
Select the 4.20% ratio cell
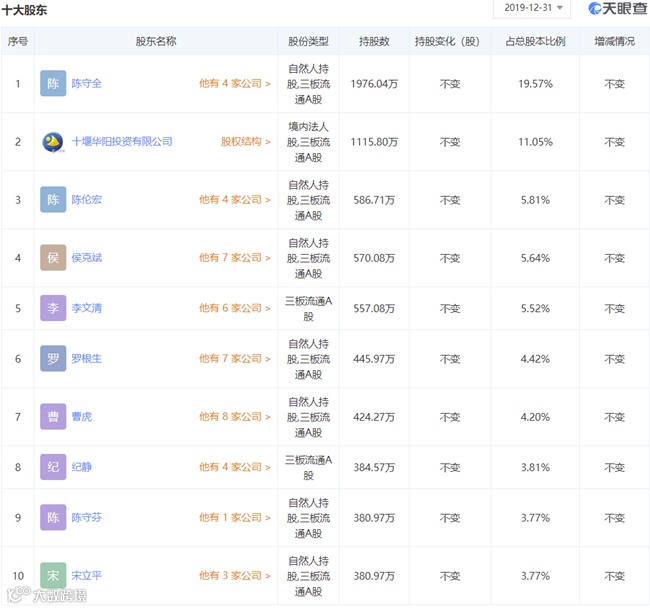(535, 417)
